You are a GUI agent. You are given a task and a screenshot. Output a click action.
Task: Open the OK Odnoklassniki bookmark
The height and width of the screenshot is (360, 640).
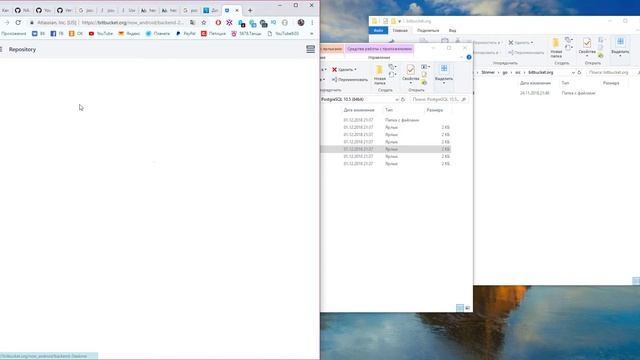[76, 33]
